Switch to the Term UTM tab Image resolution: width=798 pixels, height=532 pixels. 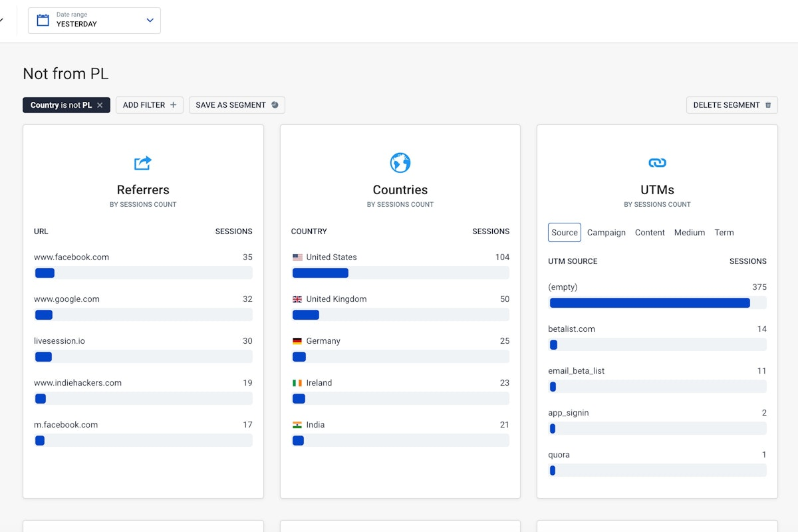tap(724, 233)
